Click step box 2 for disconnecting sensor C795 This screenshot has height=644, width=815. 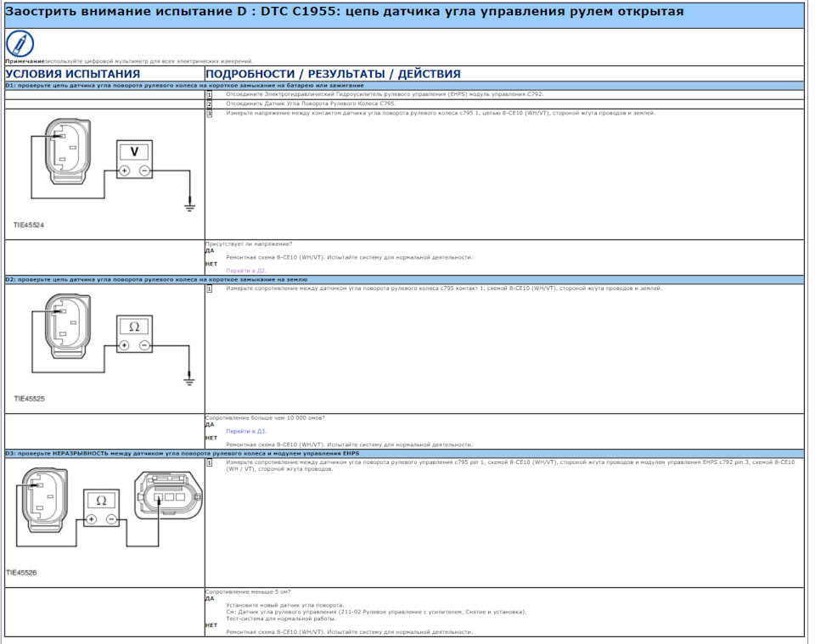(x=210, y=104)
